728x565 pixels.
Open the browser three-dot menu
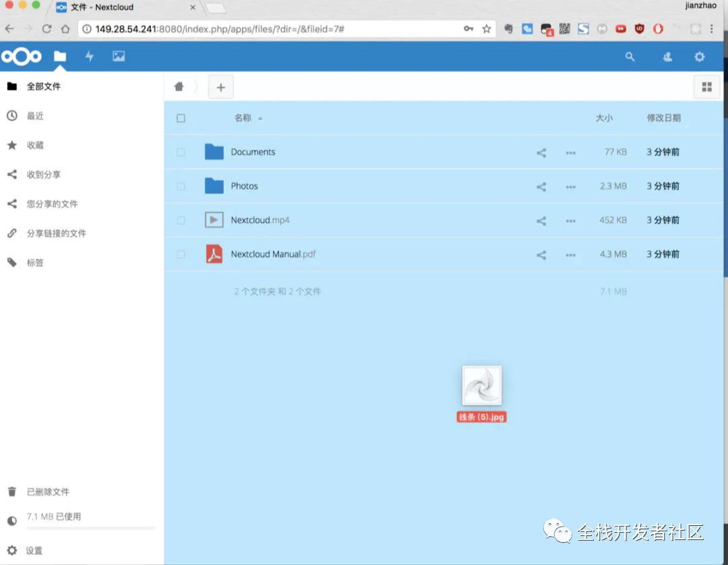click(711, 29)
